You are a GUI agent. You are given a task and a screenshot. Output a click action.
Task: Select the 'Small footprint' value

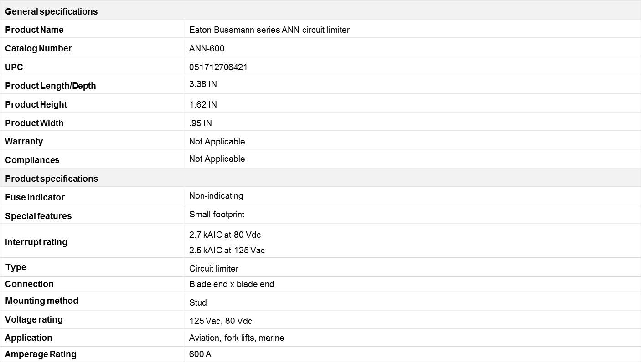point(217,215)
